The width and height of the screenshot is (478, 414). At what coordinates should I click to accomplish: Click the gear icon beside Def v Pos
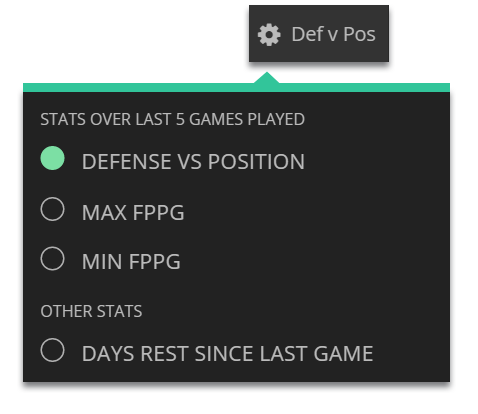click(269, 35)
